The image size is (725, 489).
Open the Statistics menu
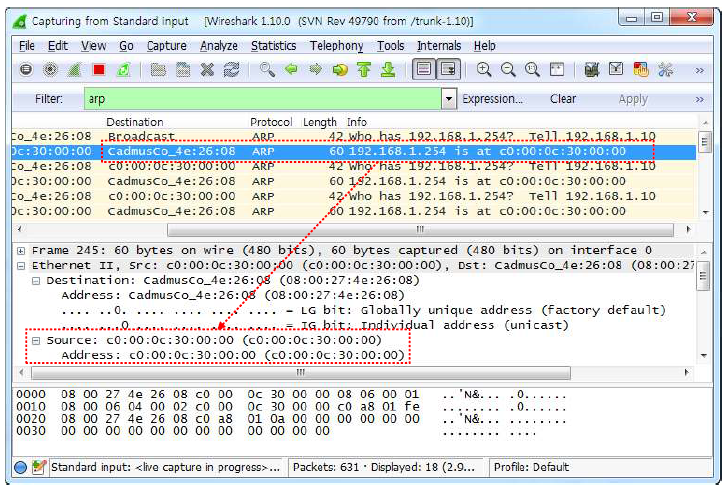(x=273, y=46)
